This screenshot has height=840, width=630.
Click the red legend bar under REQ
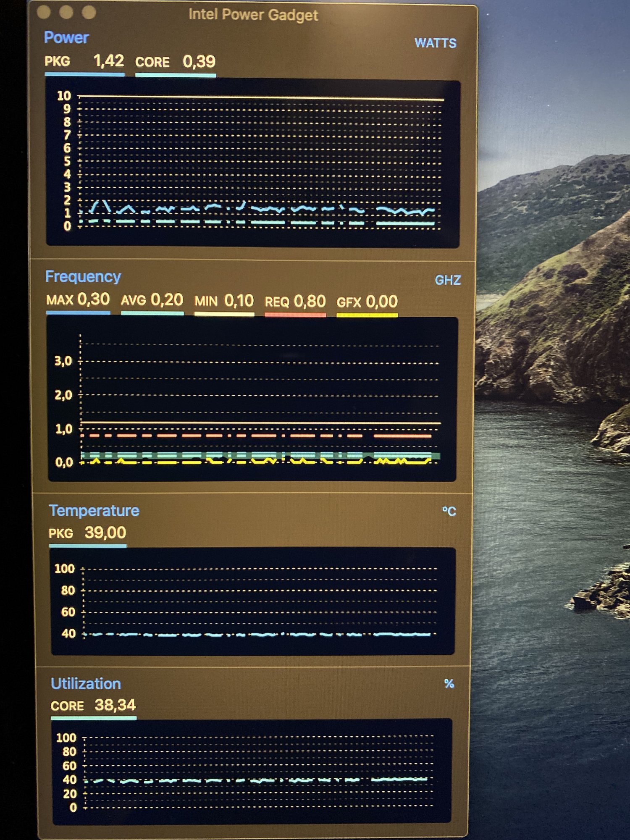pos(295,315)
